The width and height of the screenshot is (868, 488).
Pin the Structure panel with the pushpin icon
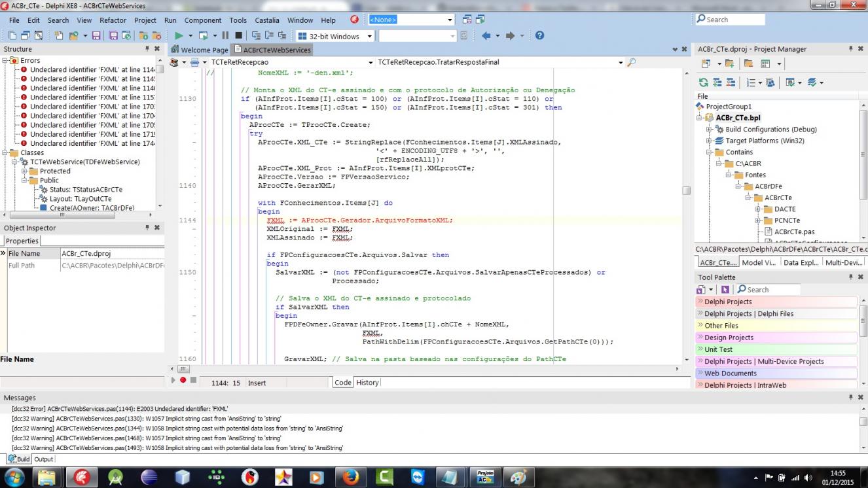(147, 49)
